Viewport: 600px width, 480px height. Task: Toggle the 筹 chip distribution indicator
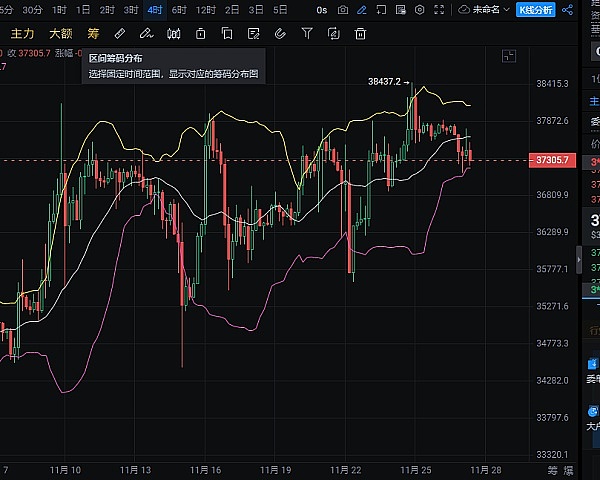click(95, 33)
